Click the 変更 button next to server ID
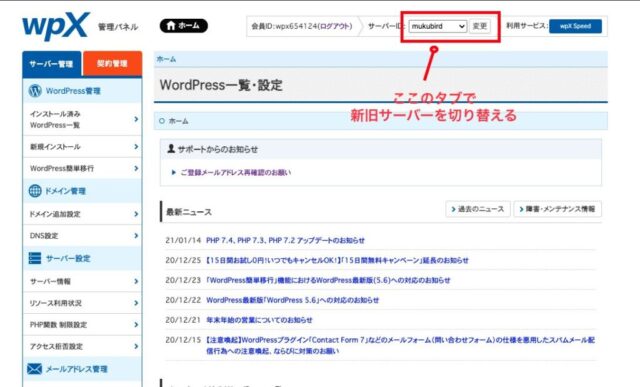This screenshot has width=640, height=387. coord(480,26)
